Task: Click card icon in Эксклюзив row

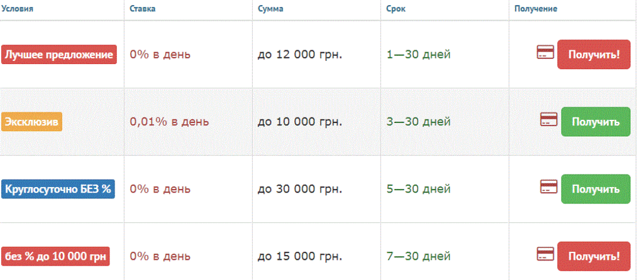Action: [548, 119]
